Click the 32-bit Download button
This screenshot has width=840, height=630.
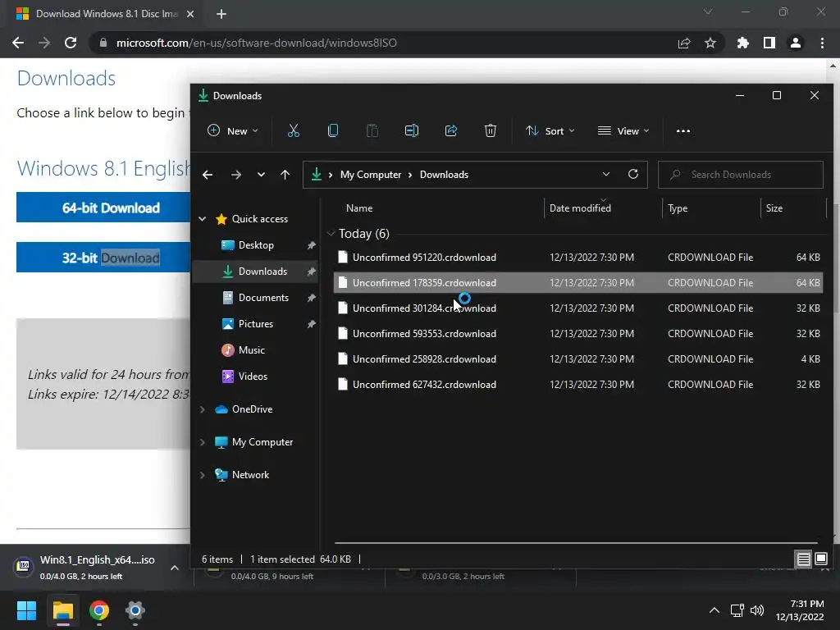pyautogui.click(x=103, y=257)
